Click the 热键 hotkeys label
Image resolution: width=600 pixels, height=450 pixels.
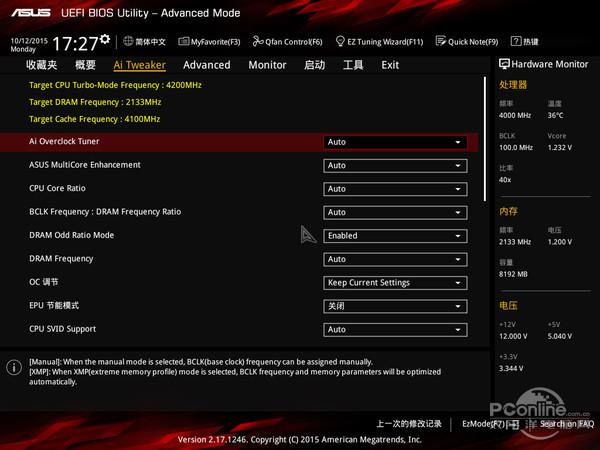click(x=530, y=41)
